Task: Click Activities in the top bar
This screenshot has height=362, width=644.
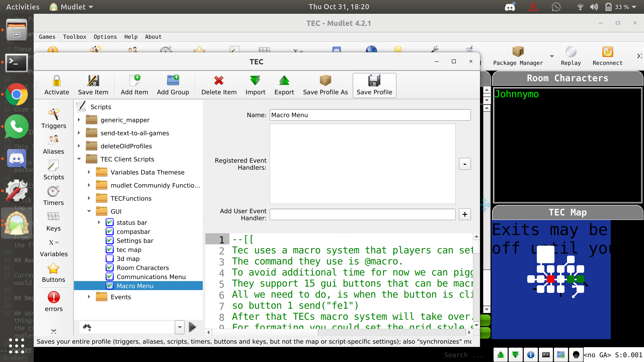Action: 23,7
